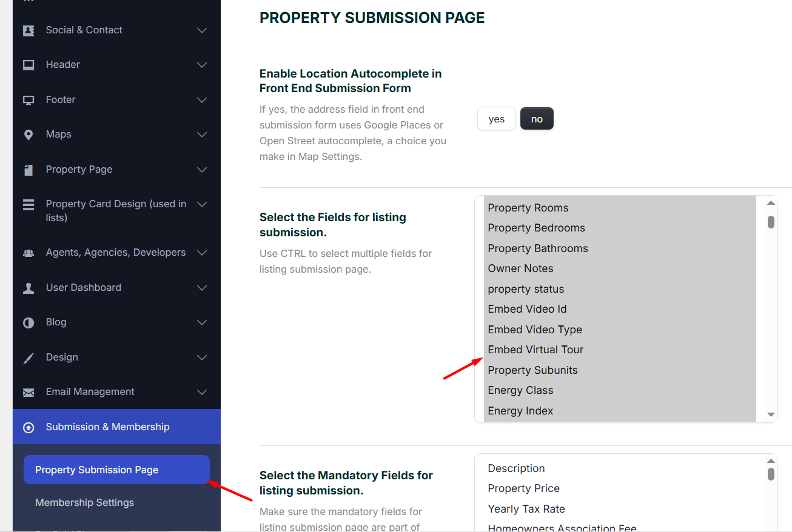Open the Property Page section icon
Screen dimensions: 792x532
(x=28, y=169)
